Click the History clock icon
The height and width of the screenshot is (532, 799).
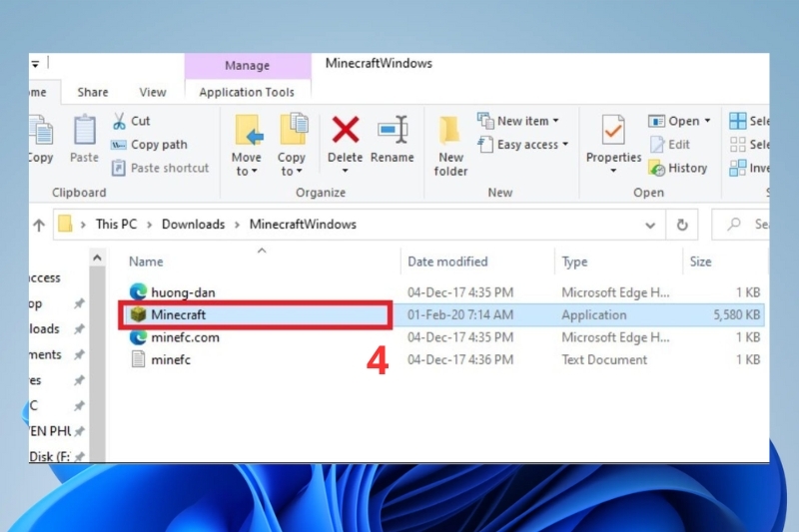[657, 168]
